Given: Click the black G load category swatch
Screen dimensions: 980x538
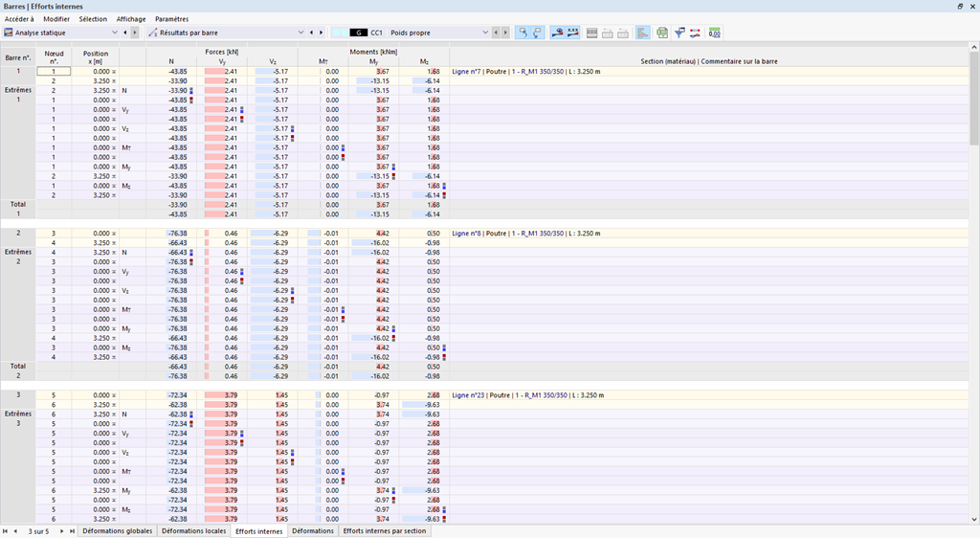Looking at the screenshot, I should (x=359, y=33).
